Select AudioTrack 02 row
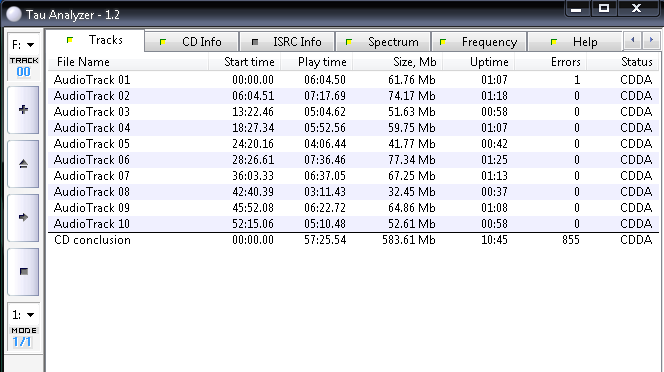Viewport: 664px width, 372px height. pos(353,96)
